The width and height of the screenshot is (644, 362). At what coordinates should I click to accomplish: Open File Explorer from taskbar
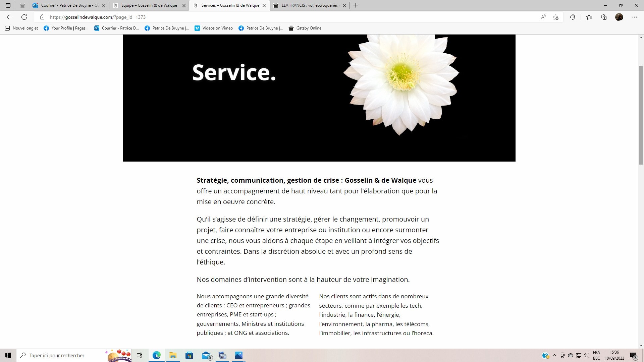coord(173,355)
